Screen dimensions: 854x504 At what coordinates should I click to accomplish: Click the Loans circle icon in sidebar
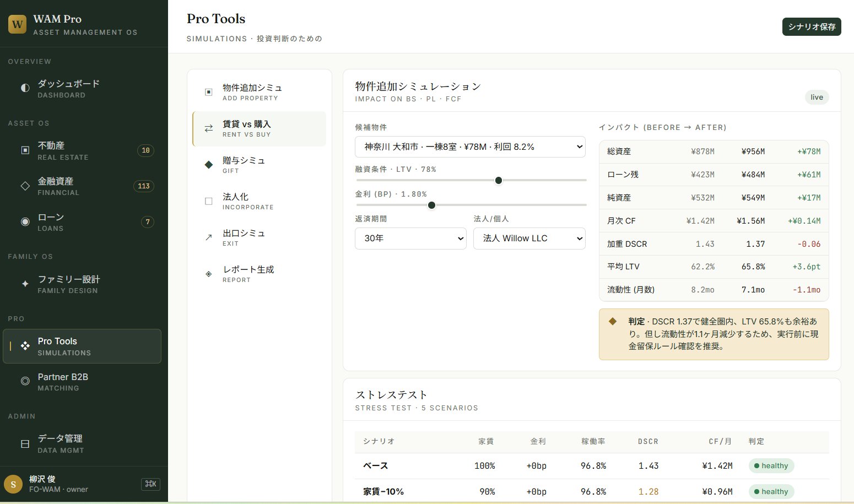coord(25,222)
